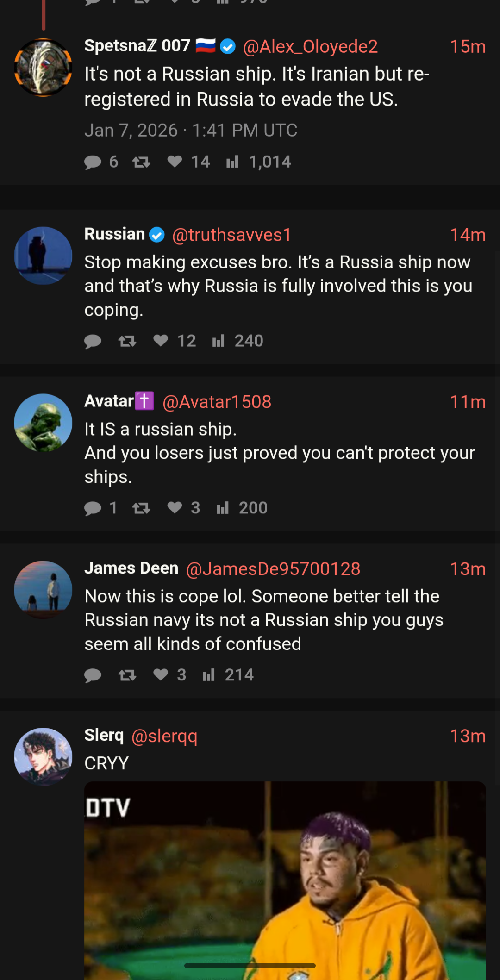Like the 'It IS a russian ship' tweet
This screenshot has width=500, height=980.
coord(175,508)
